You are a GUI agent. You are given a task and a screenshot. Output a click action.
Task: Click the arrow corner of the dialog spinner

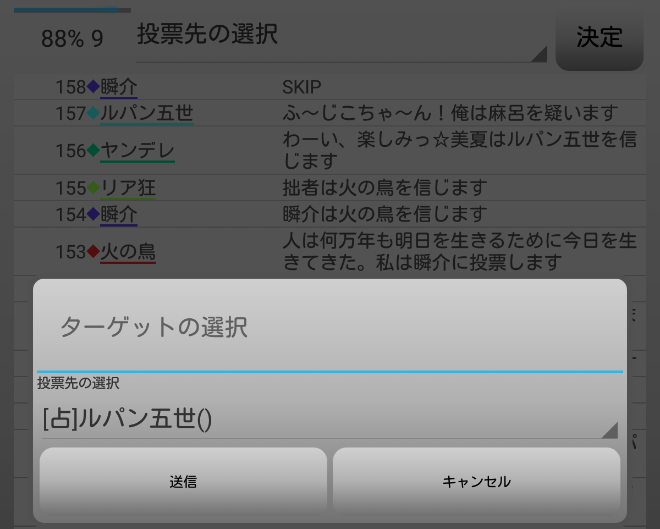pyautogui.click(x=609, y=429)
